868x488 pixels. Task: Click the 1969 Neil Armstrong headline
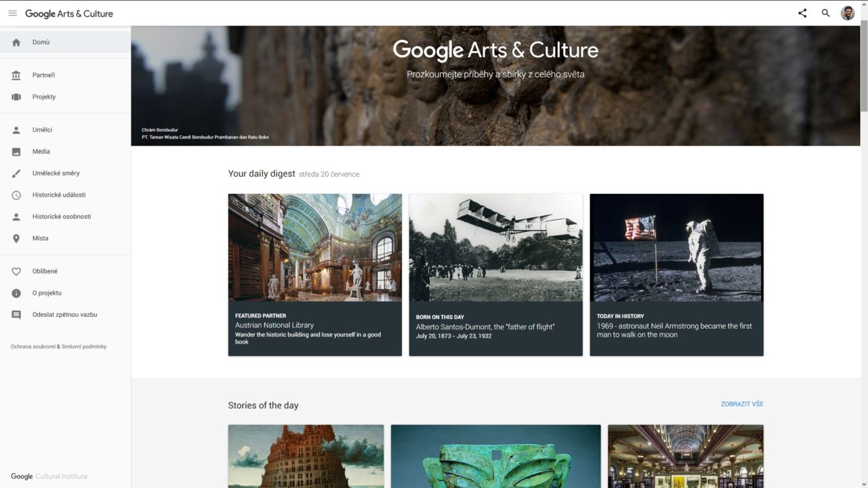(675, 330)
